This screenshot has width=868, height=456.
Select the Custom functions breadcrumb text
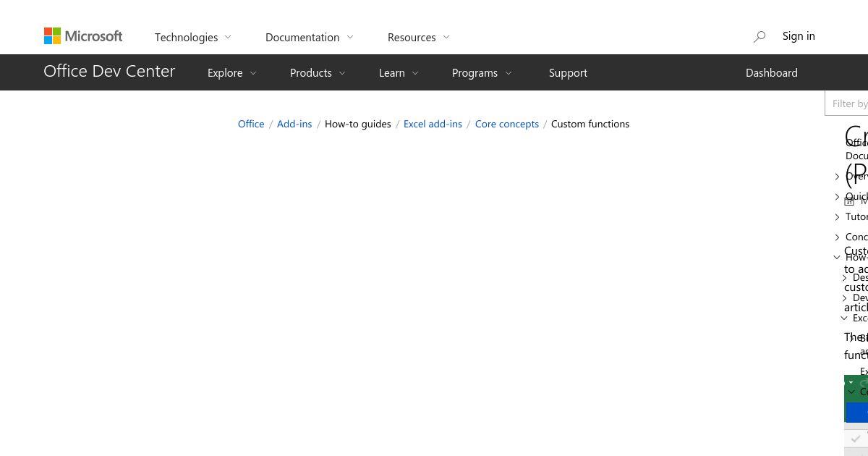590,124
